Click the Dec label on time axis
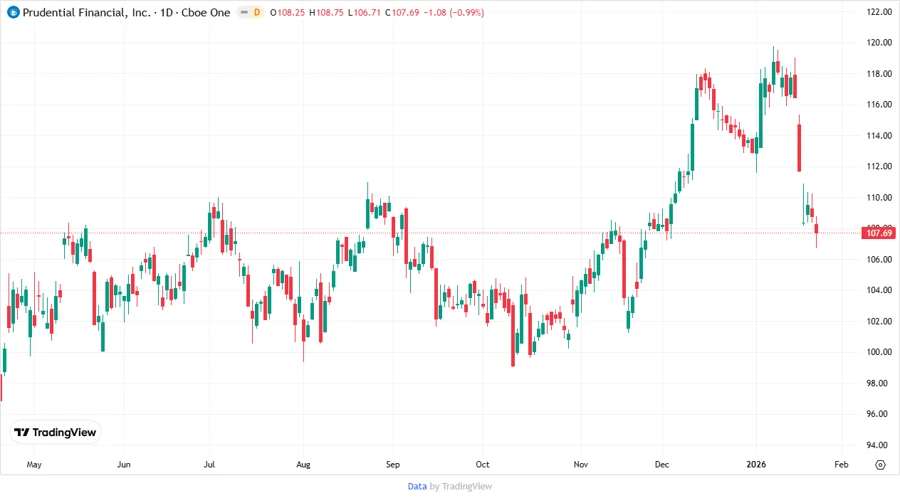Viewport: 900px width, 498px height. 662,465
